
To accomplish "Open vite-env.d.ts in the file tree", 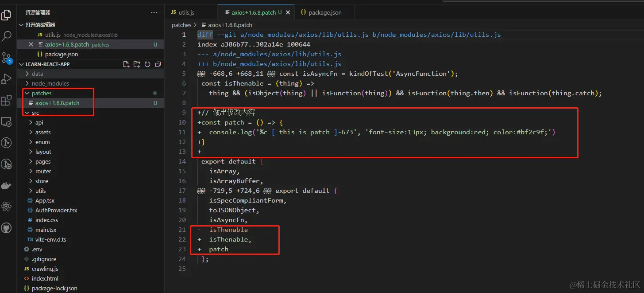I will (x=90, y=239).
